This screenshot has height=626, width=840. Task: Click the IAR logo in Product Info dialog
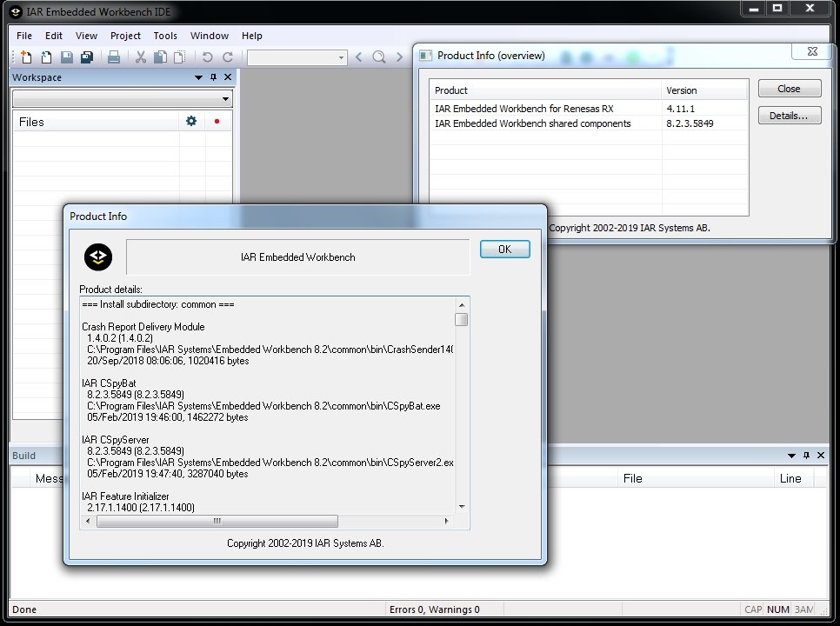[98, 257]
